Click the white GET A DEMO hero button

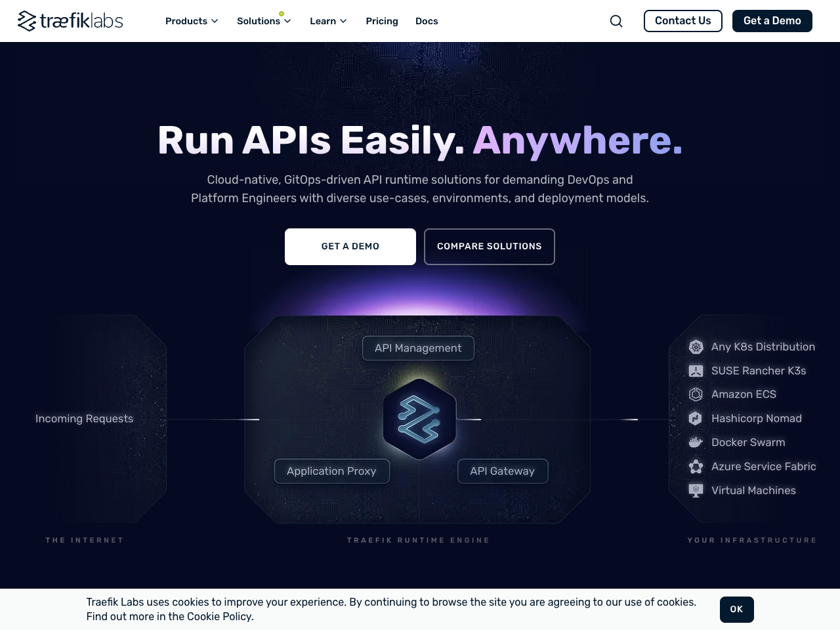tap(350, 247)
